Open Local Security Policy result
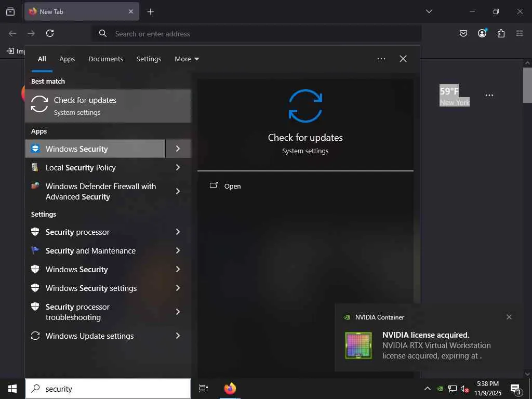Screen dimensions: 532x399 click(x=96, y=168)
